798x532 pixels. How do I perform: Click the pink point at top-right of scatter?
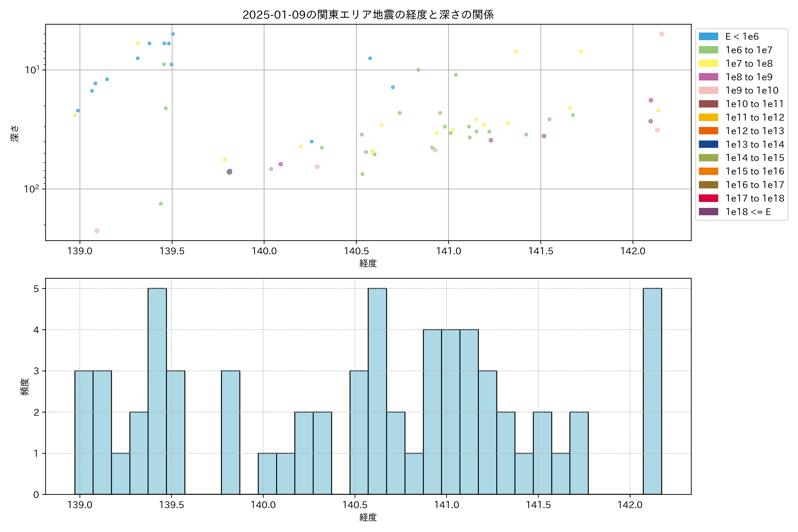[x=661, y=34]
